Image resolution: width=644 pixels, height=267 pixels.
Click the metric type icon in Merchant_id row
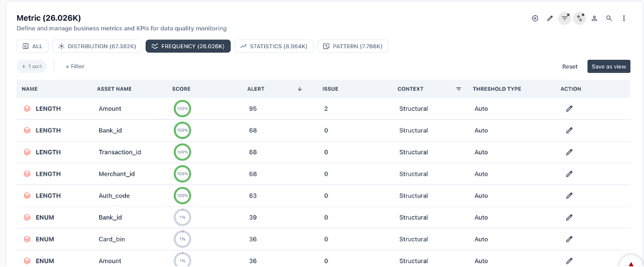click(27, 174)
